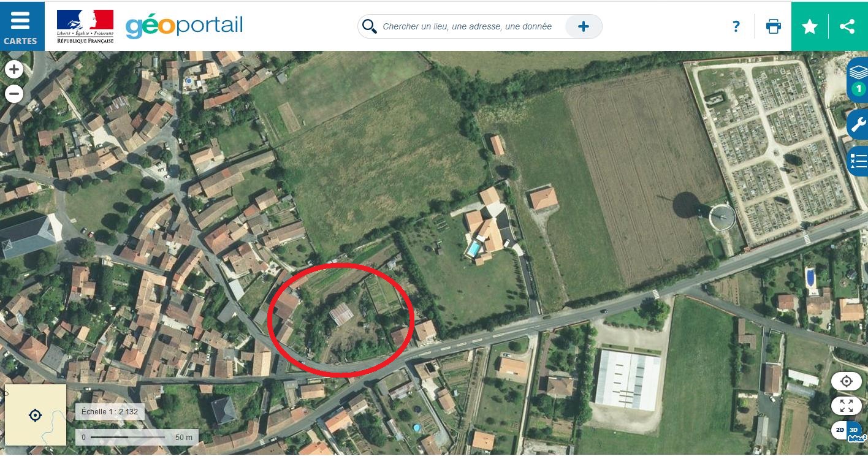Expand advanced search with plus button

coord(583,26)
